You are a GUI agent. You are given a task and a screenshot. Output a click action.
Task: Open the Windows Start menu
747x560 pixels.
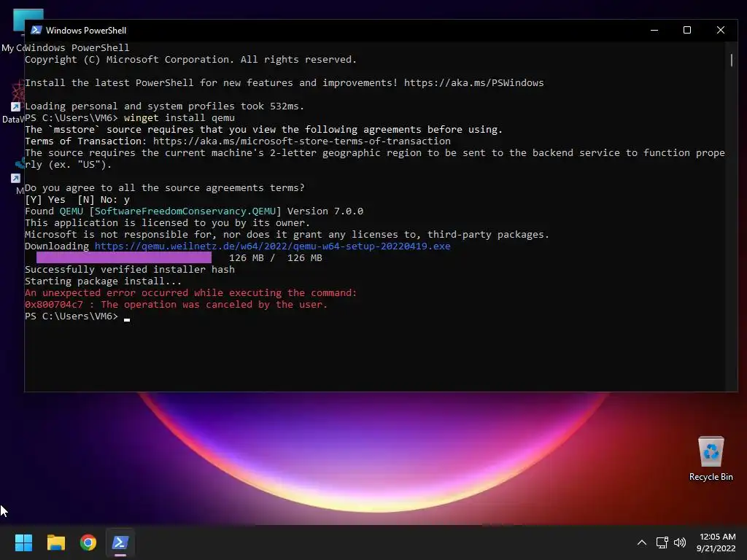[23, 542]
